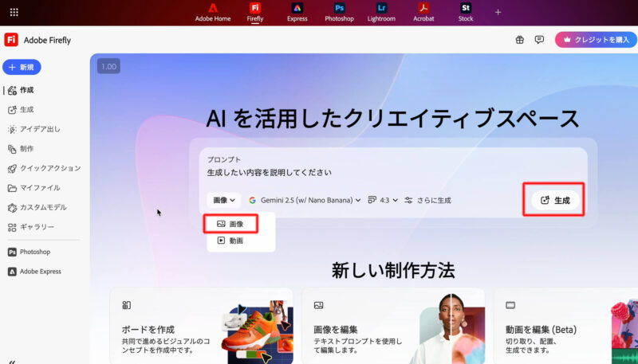Expand the Gemini 2.5 model dropdown
Image resolution: width=638 pixels, height=364 pixels.
point(305,200)
